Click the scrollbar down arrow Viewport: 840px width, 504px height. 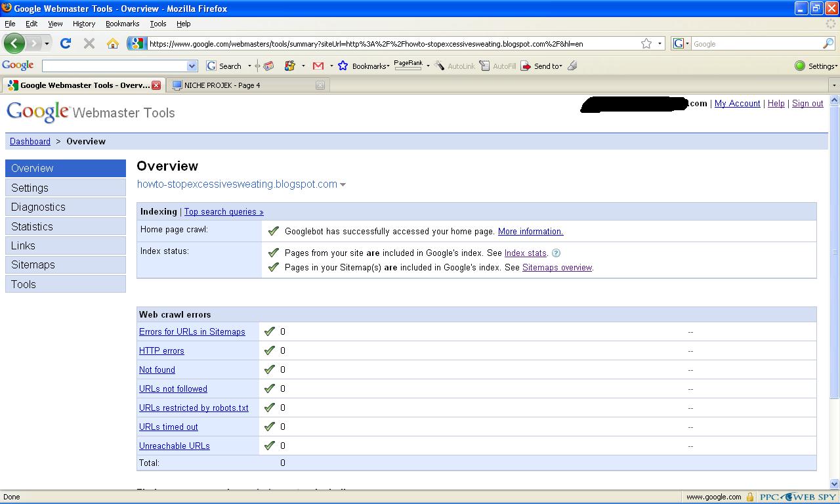coord(835,484)
